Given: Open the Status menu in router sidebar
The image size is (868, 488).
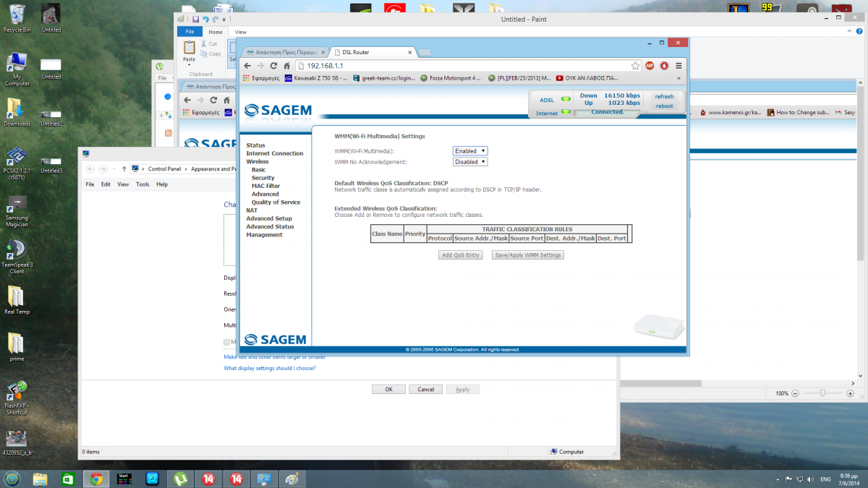Looking at the screenshot, I should 255,145.
